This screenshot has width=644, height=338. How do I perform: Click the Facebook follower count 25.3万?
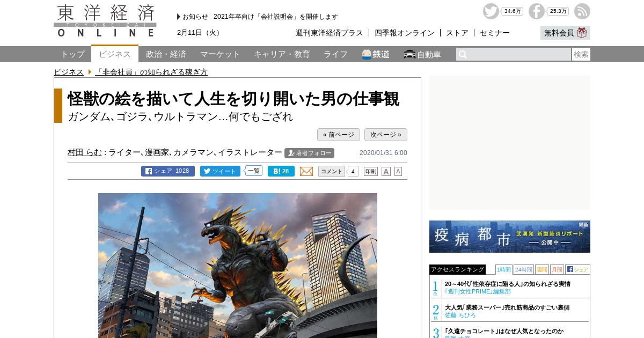click(x=558, y=11)
